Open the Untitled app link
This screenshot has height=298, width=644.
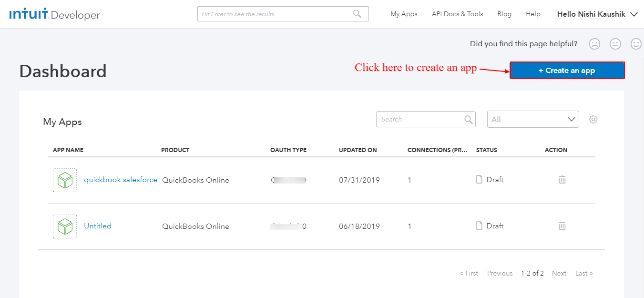pyautogui.click(x=98, y=226)
